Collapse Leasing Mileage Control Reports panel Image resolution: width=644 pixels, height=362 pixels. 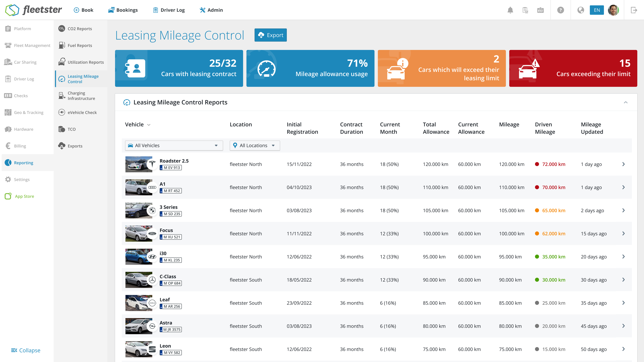coord(625,102)
